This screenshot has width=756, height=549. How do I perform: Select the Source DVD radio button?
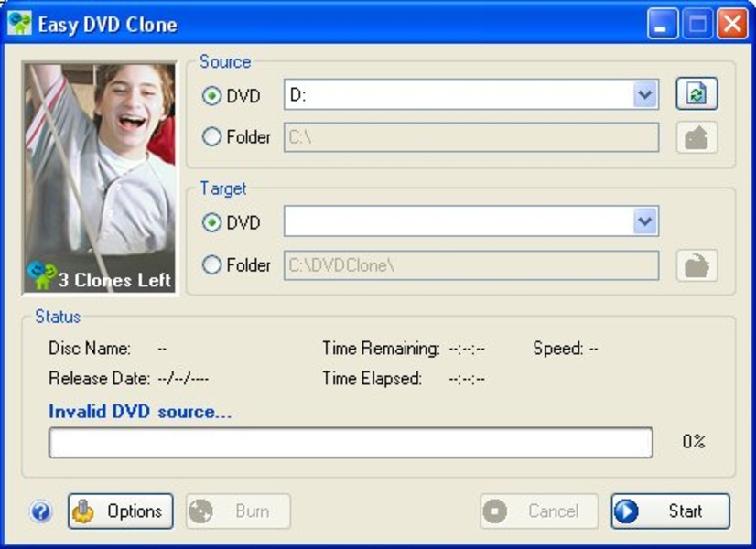pos(211,96)
